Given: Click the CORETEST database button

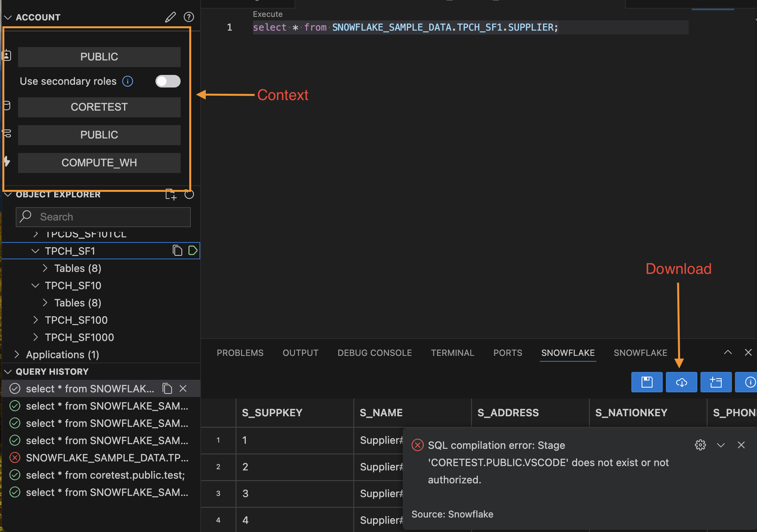Looking at the screenshot, I should (99, 107).
